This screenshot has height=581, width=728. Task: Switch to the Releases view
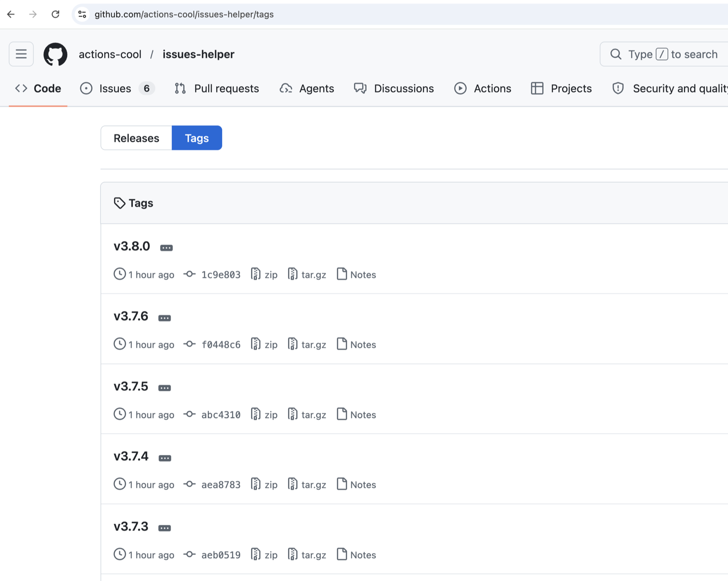pyautogui.click(x=136, y=138)
